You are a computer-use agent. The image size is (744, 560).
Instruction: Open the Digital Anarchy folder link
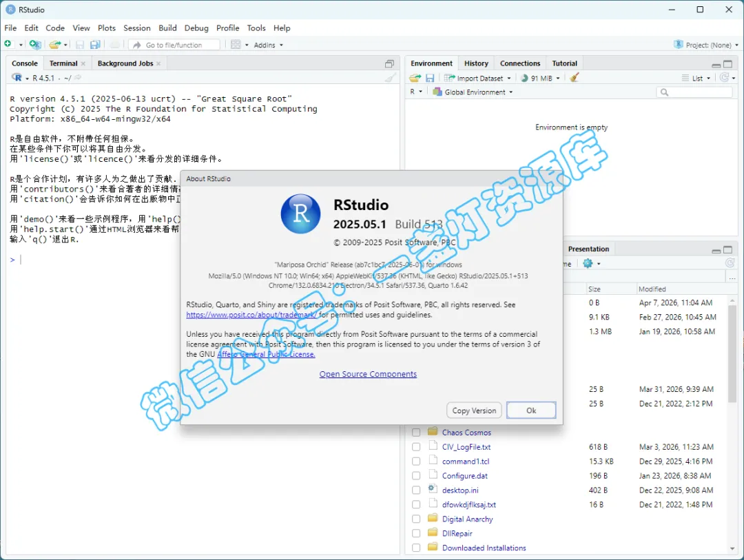[x=467, y=519]
